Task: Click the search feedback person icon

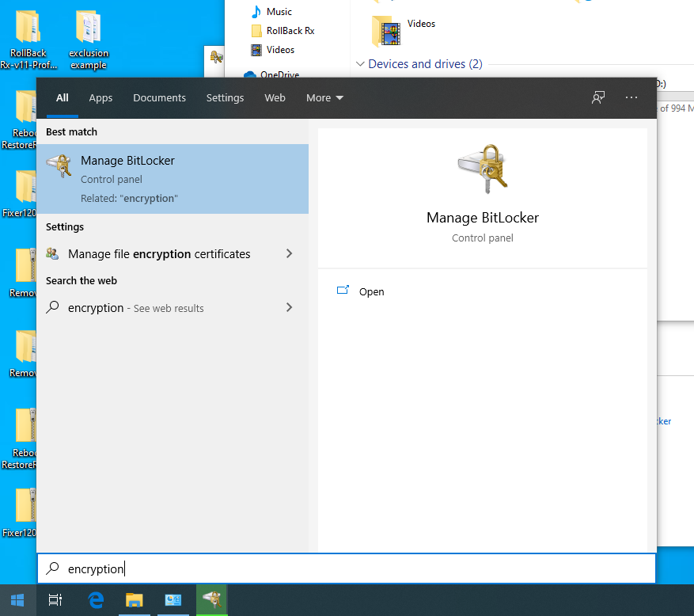Action: [598, 97]
